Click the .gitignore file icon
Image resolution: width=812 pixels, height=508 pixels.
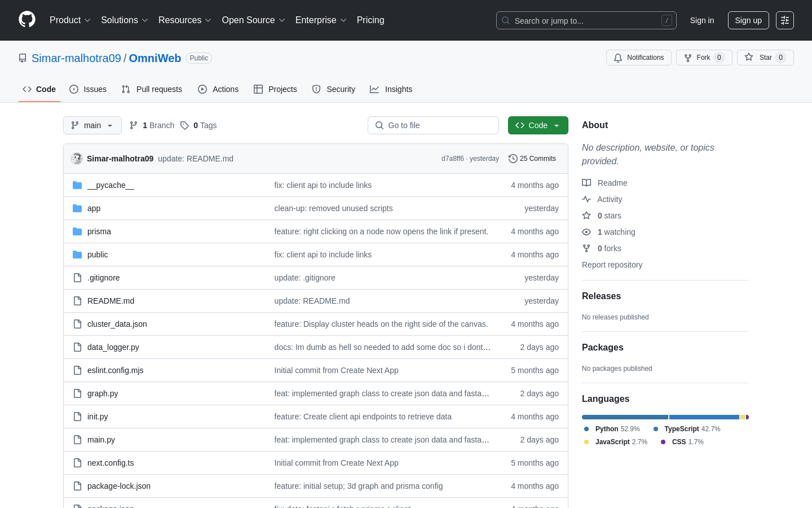tap(77, 278)
